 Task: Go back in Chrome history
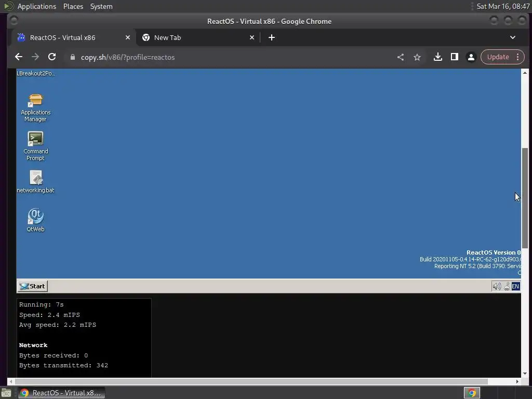pyautogui.click(x=19, y=57)
